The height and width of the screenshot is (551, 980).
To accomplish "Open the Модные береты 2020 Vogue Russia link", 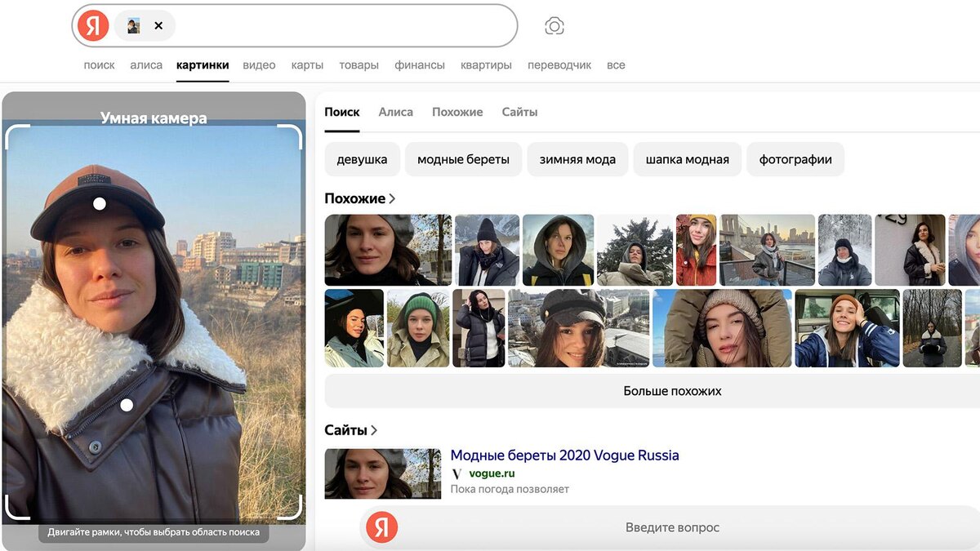I will (x=565, y=455).
